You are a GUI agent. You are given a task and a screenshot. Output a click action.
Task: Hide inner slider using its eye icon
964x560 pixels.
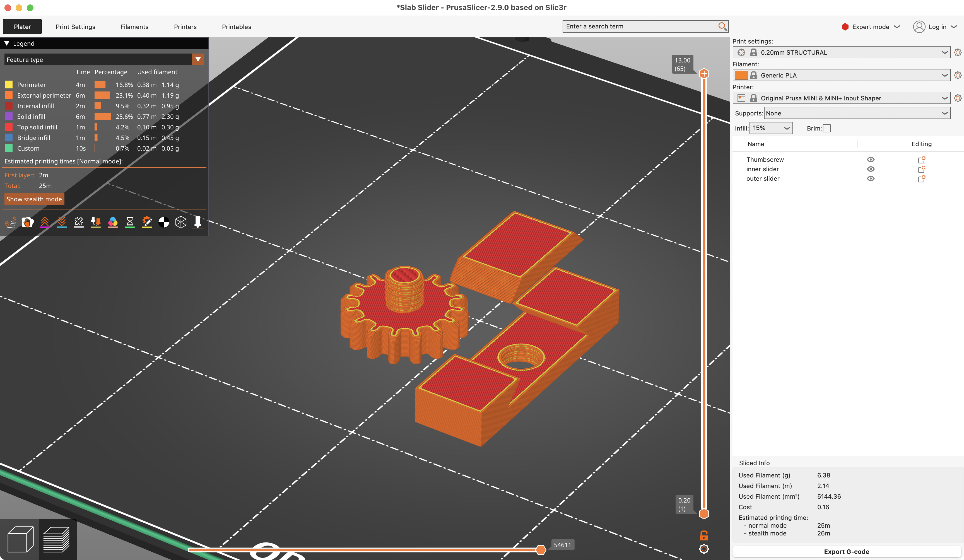871,169
